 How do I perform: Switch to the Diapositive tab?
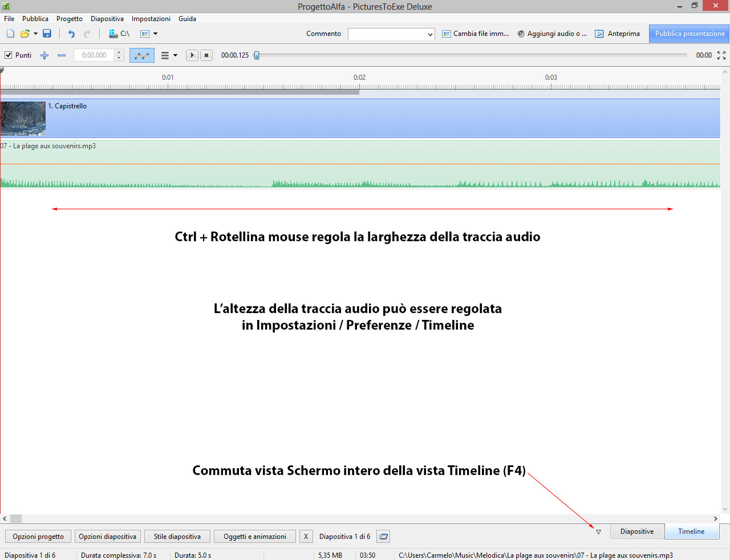636,531
